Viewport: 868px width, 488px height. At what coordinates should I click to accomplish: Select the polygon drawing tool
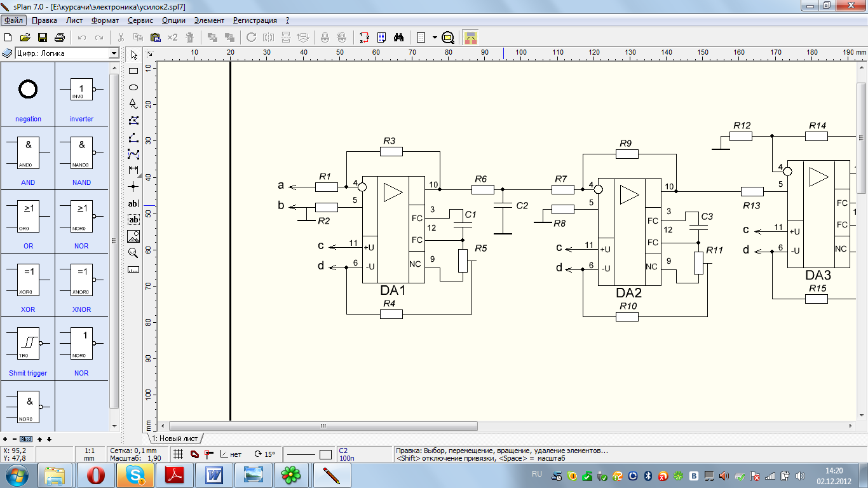[133, 120]
